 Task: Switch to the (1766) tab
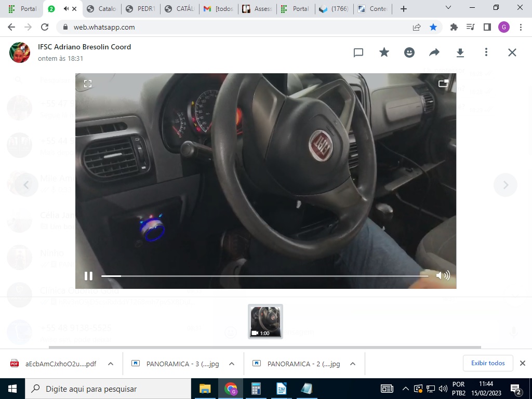(x=335, y=9)
